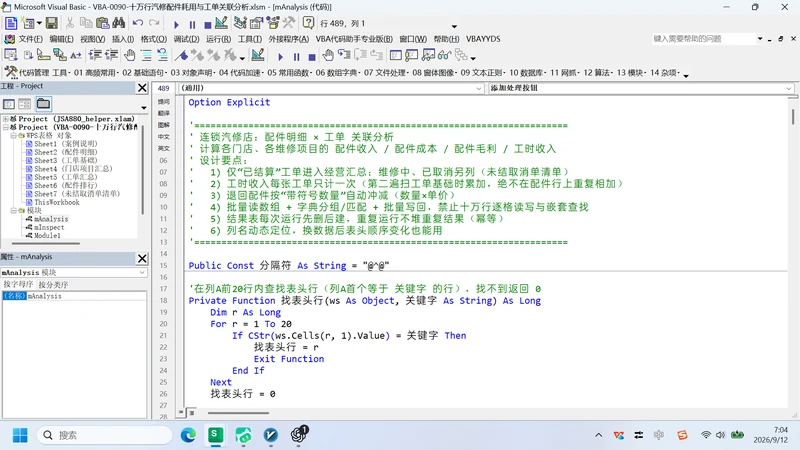Open the 文件(F) menu
The height and width of the screenshot is (450, 800).
pos(30,39)
